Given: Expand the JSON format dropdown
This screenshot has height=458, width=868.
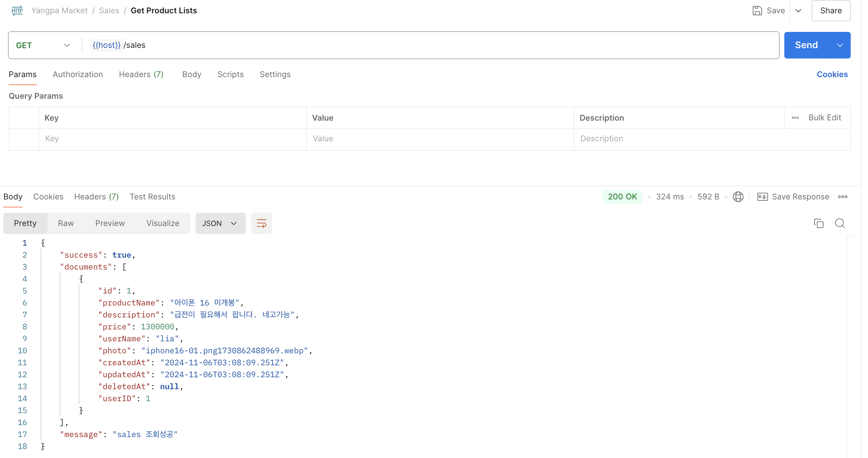Looking at the screenshot, I should (220, 223).
